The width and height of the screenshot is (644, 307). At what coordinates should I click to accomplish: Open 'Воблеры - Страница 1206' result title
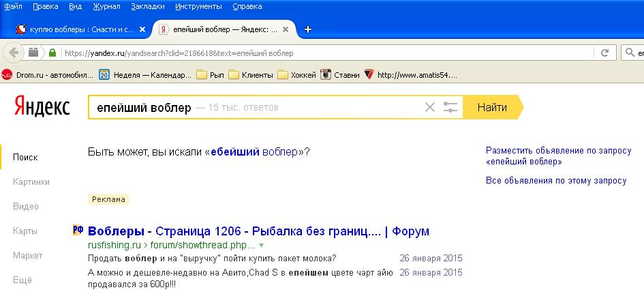[259, 231]
